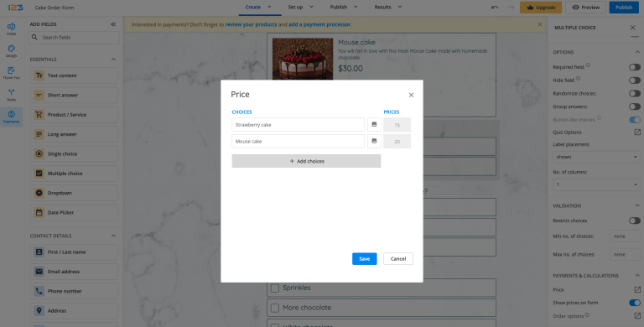Add a Product / Service field
The image size is (644, 327).
click(x=74, y=115)
